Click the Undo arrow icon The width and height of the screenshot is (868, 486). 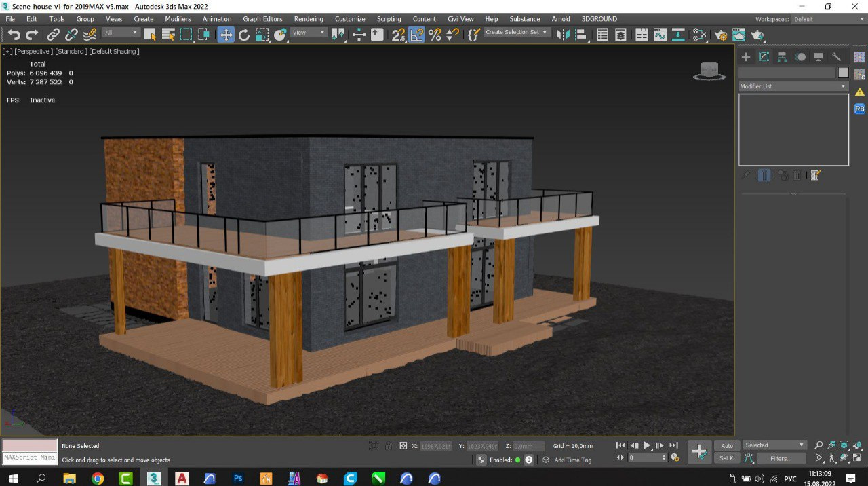pyautogui.click(x=14, y=35)
